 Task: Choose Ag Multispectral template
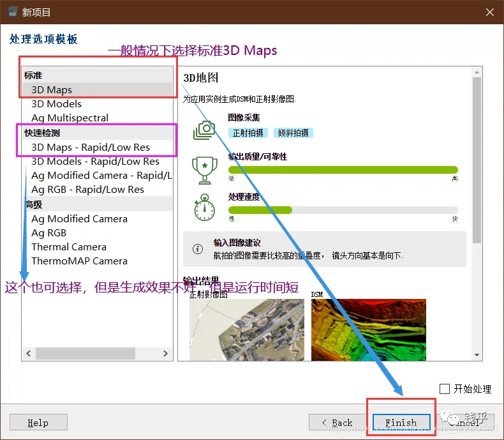click(x=70, y=118)
